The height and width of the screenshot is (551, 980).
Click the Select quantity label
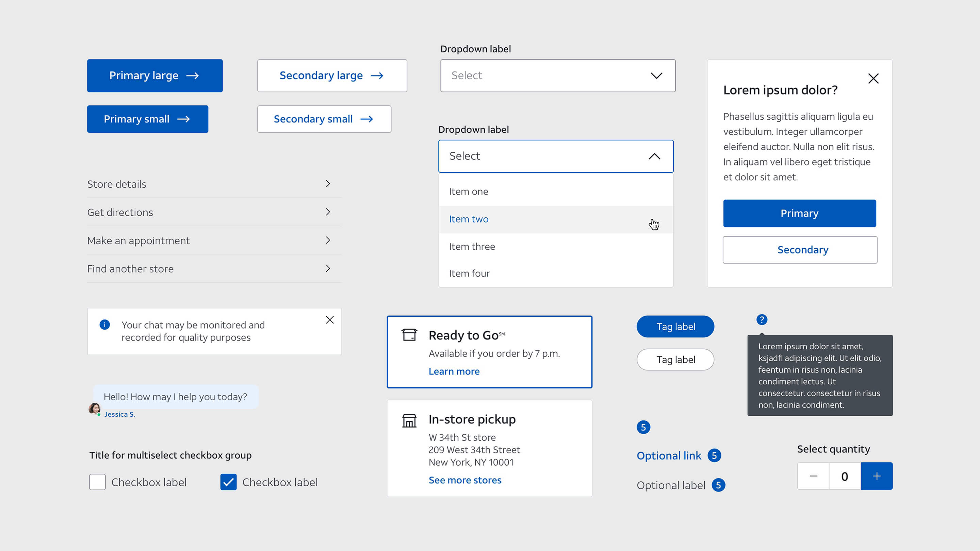(x=834, y=449)
